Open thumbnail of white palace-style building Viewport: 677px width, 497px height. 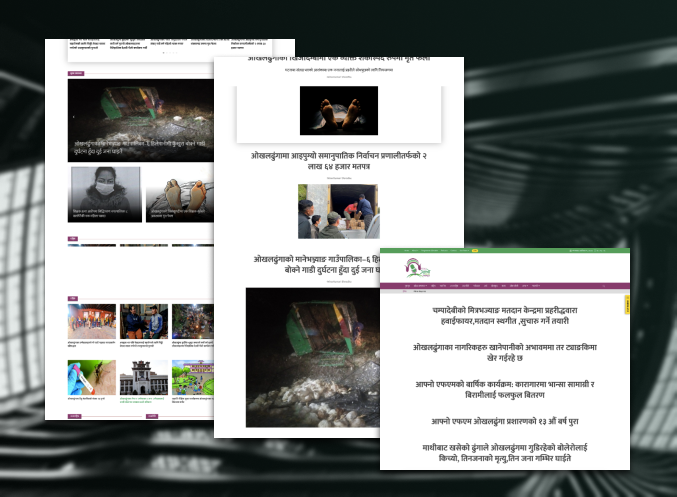[x=144, y=377]
